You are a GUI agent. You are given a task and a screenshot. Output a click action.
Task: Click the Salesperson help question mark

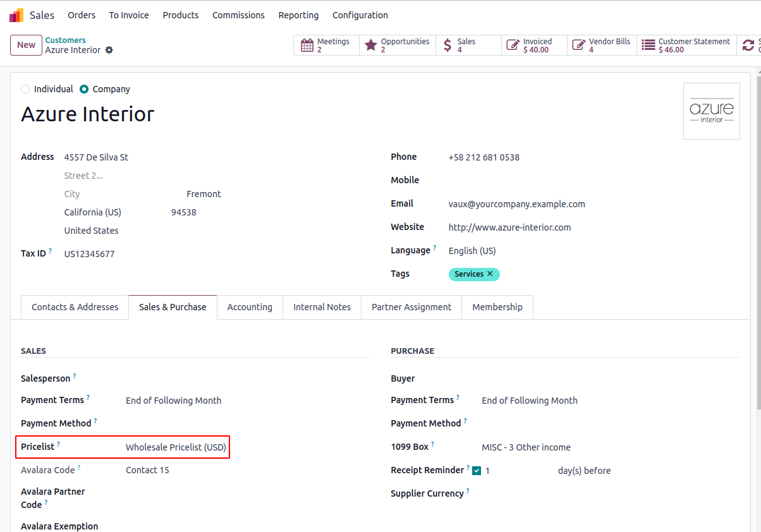(75, 376)
